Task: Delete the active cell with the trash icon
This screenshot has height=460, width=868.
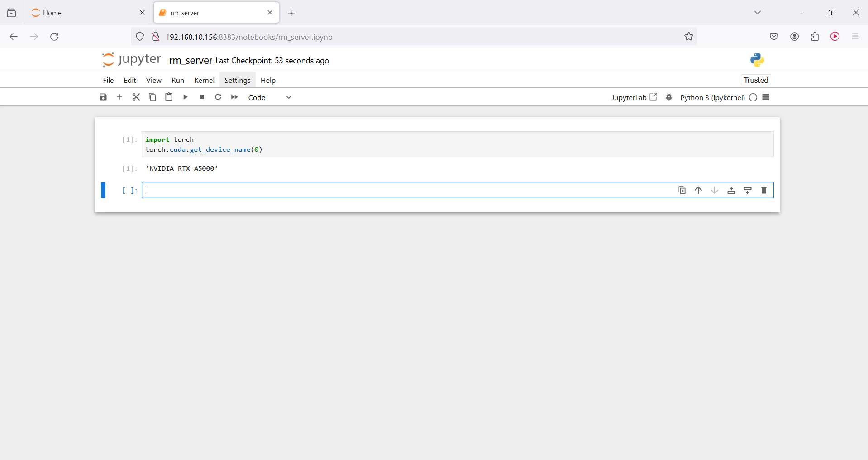Action: [764, 190]
